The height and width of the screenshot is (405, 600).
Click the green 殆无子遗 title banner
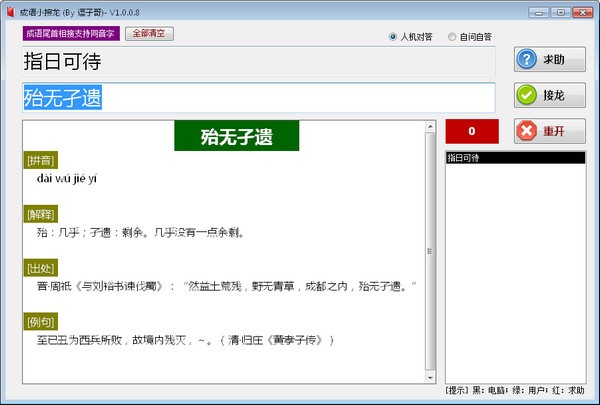point(236,136)
